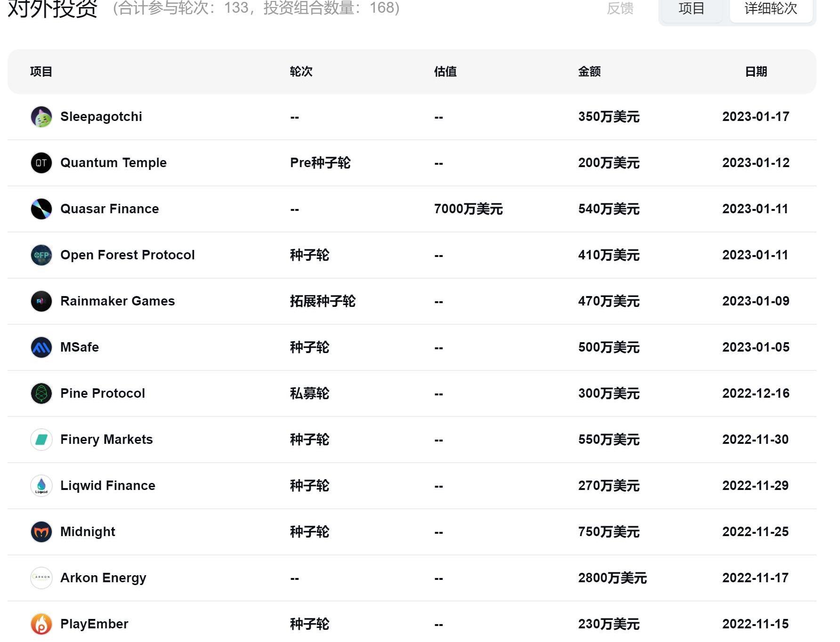This screenshot has height=642, width=840.
Task: Open the Liqwid Finance logo icon
Action: [41, 486]
